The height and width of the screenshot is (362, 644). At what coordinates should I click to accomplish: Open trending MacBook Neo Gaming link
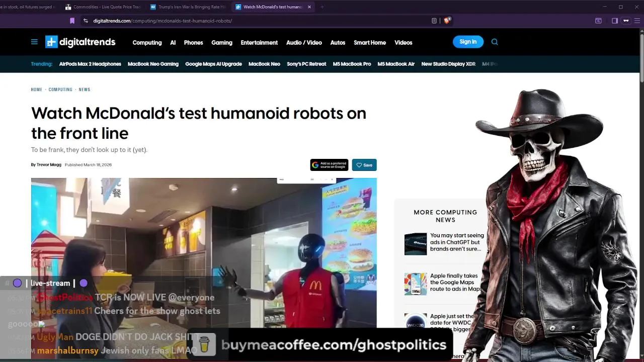pos(153,64)
